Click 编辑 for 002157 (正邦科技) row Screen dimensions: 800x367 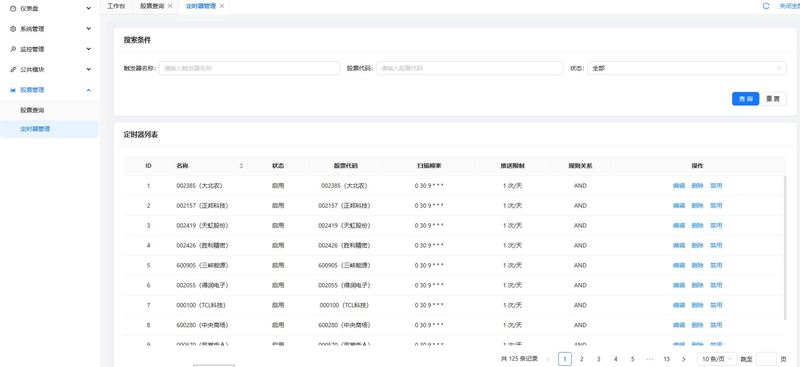click(679, 206)
